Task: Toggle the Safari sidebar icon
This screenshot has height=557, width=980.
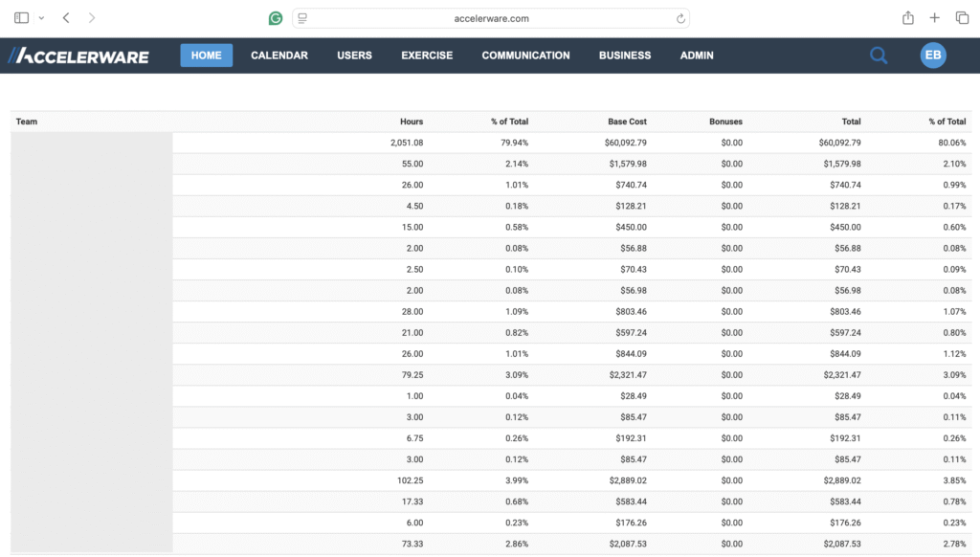Action: pyautogui.click(x=21, y=18)
